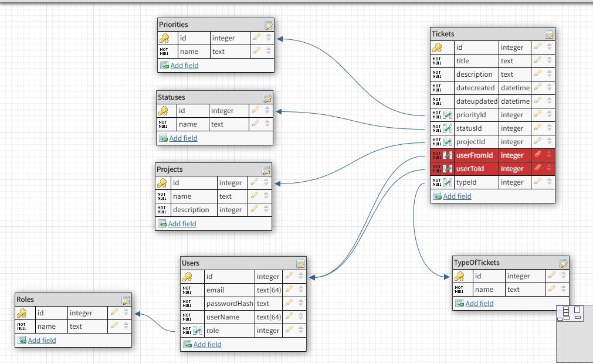Edit the Tickets table via its header icon
This screenshot has width=593, height=364.
(549, 35)
